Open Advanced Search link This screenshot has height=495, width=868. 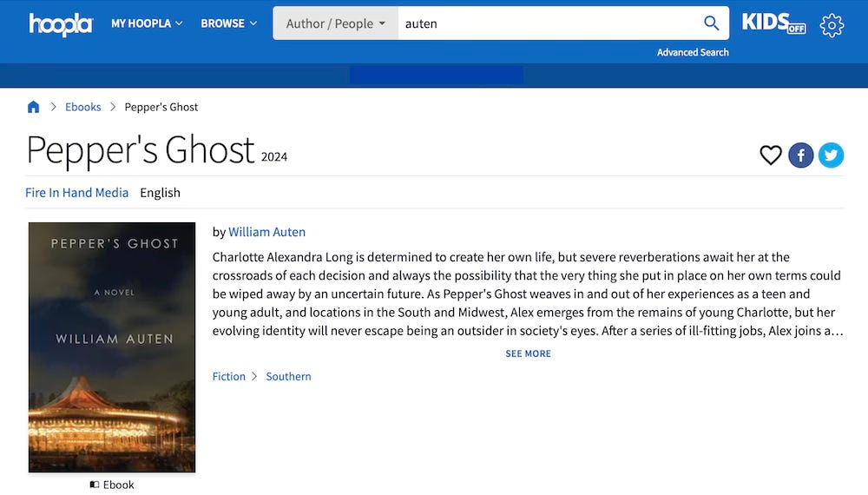[693, 52]
